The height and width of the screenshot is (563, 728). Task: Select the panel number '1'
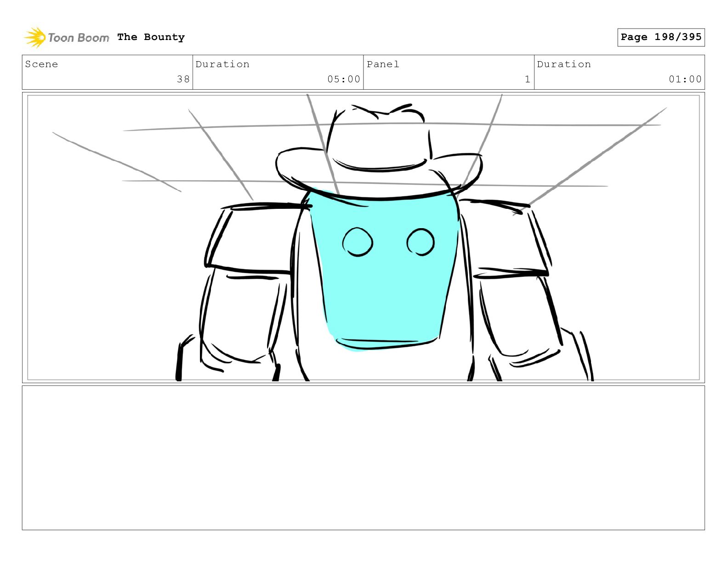click(528, 79)
